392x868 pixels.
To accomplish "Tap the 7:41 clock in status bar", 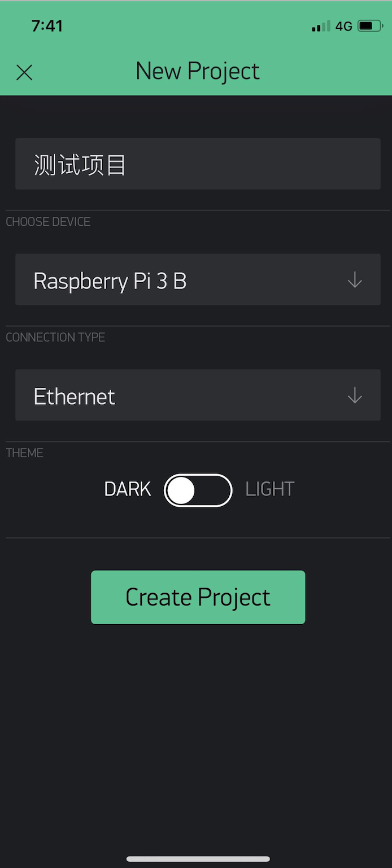I will [47, 26].
